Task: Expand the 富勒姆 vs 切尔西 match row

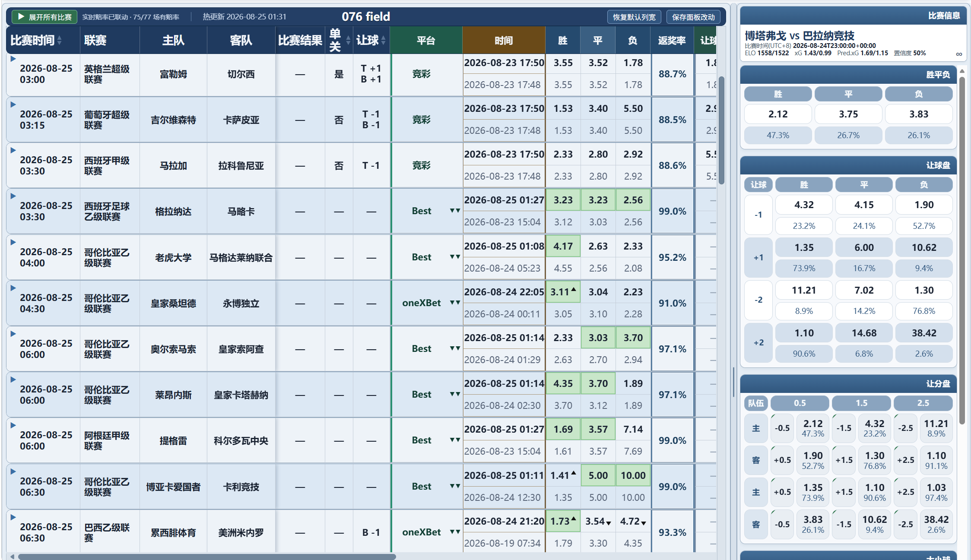Action: tap(13, 59)
